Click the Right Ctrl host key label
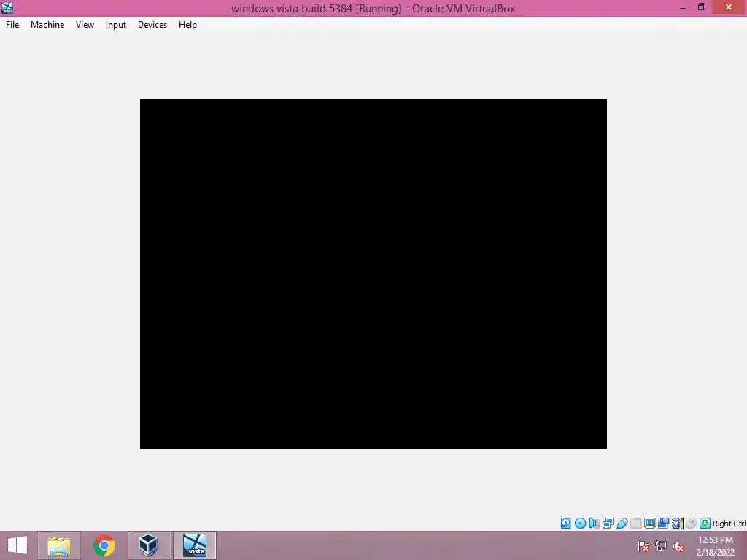 729,524
